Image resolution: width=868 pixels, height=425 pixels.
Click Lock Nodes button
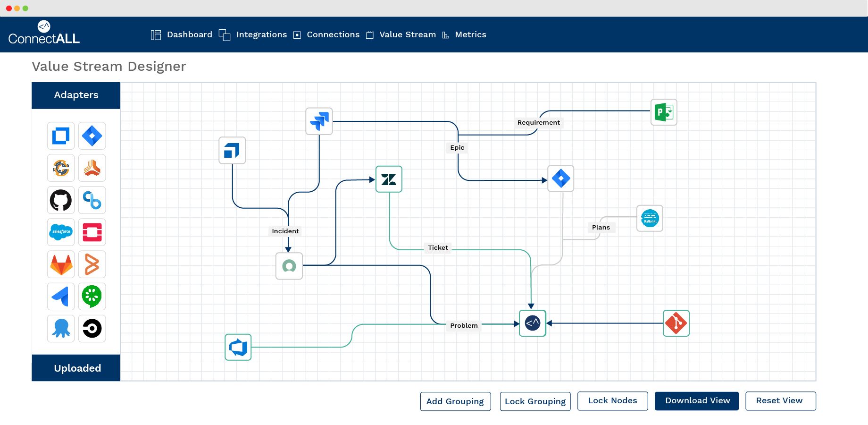(x=613, y=401)
